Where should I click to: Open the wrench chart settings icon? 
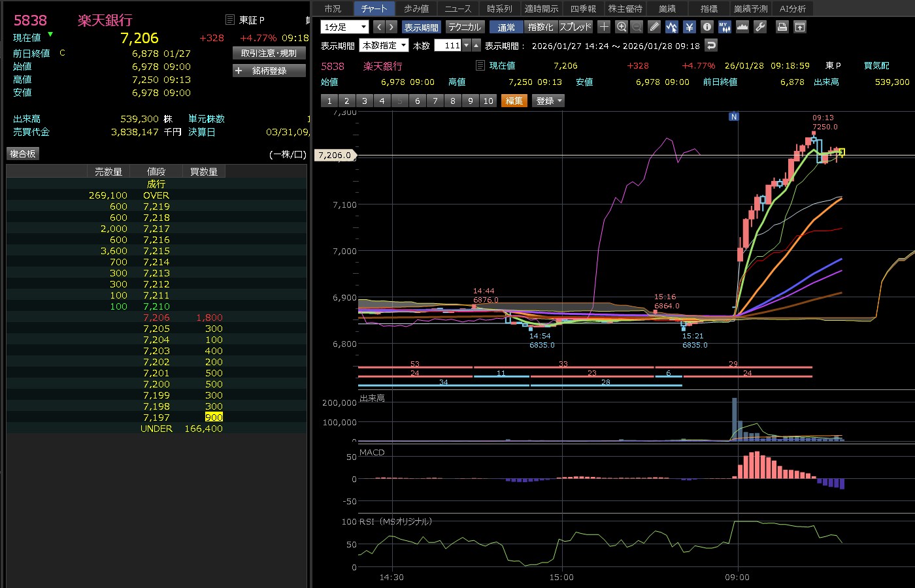coord(759,27)
